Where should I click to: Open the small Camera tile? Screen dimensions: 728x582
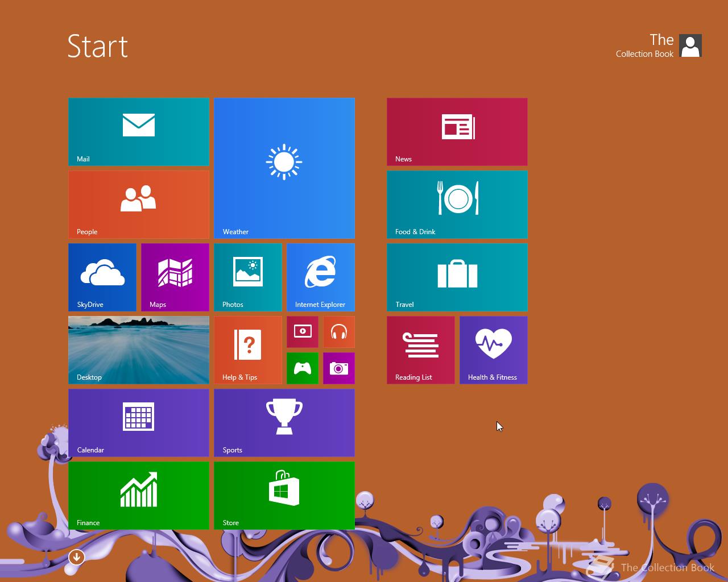(x=339, y=368)
